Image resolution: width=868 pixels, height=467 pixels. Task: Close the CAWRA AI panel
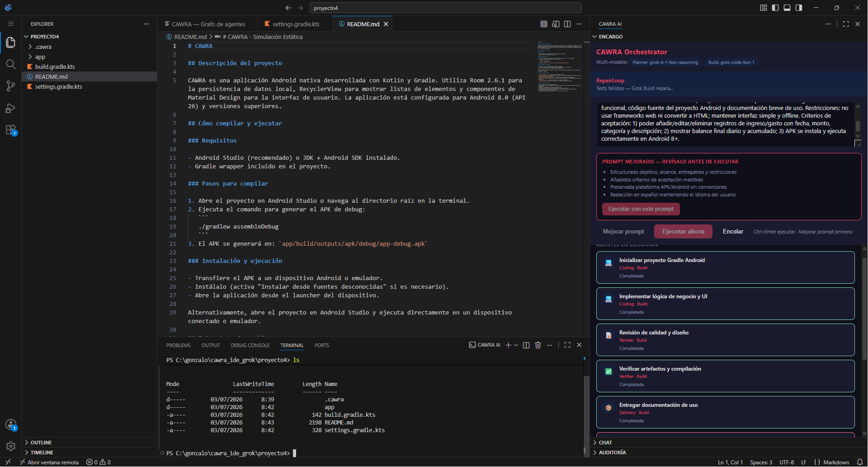(x=858, y=24)
